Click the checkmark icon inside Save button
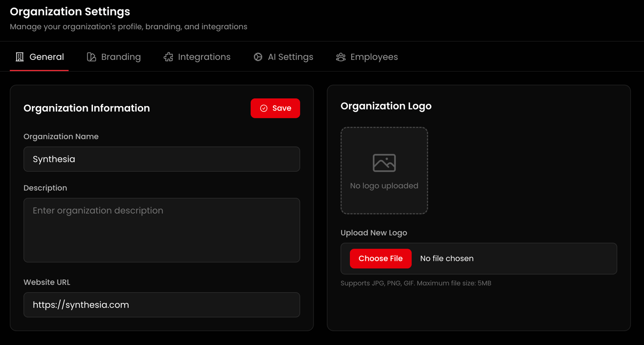 click(264, 109)
